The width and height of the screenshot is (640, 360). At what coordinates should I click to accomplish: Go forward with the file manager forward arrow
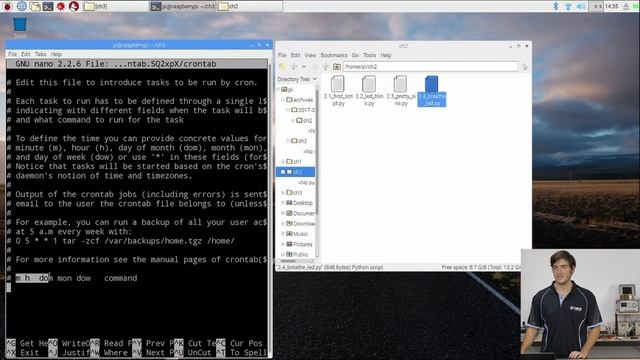(x=314, y=67)
